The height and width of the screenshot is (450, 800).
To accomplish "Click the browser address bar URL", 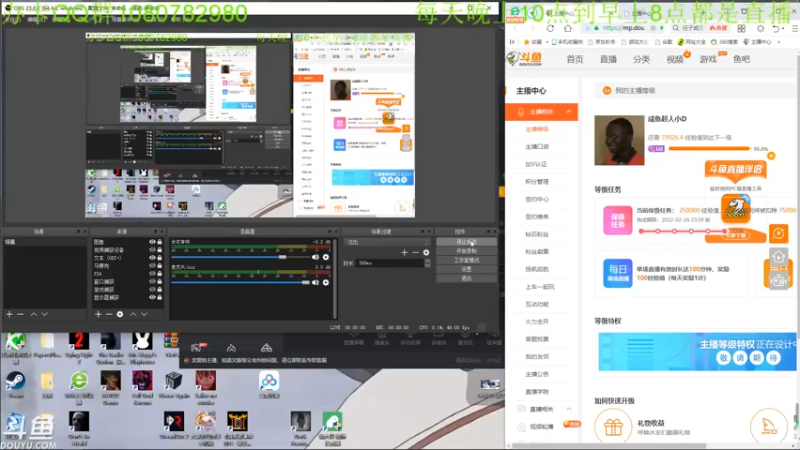I will coord(626,28).
